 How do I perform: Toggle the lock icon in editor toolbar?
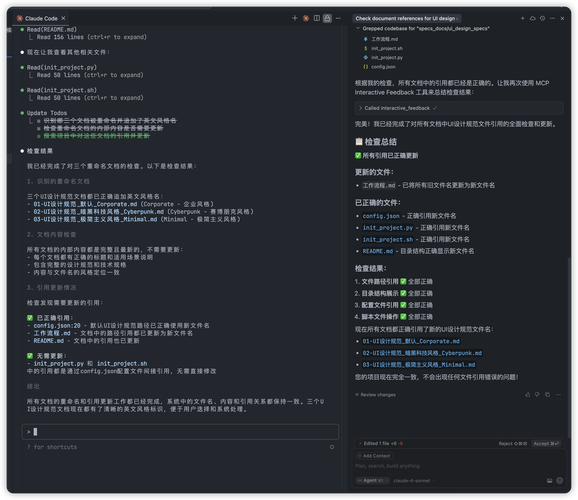[x=327, y=18]
